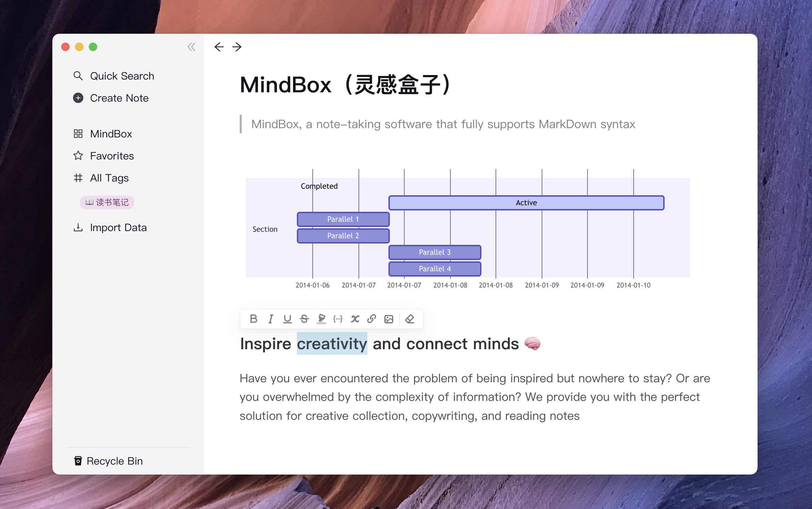Apply italic formatting from the floating toolbar
This screenshot has width=812, height=509.
tap(271, 319)
